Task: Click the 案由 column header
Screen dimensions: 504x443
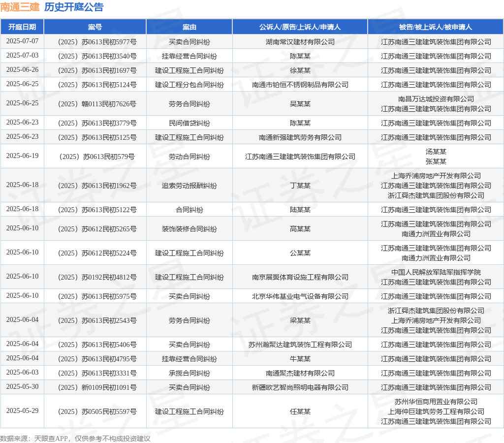Action: (189, 27)
